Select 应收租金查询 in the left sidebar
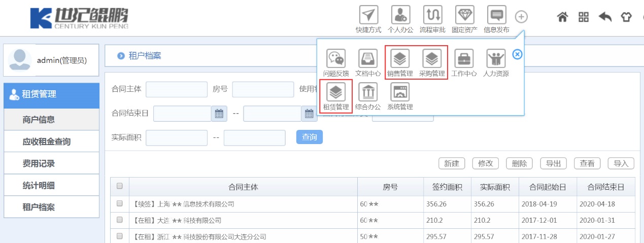Screen dimensions: 644x243 46,142
